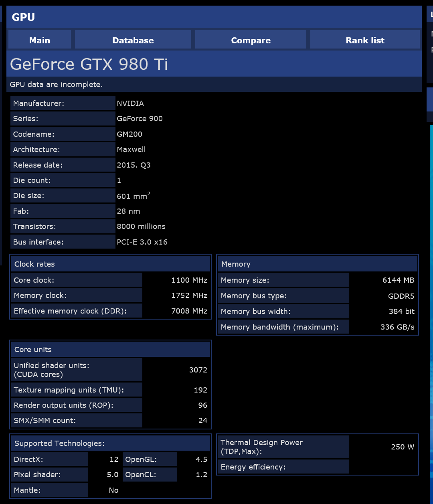Click the Supported Technologies header
The image size is (433, 504).
pyautogui.click(x=111, y=443)
